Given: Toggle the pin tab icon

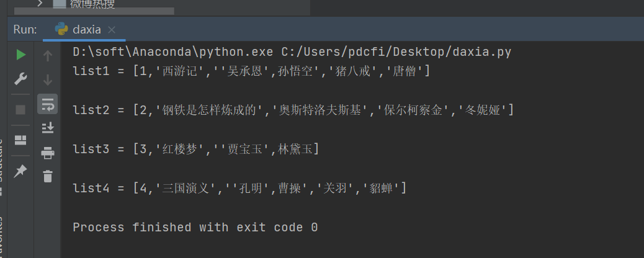Looking at the screenshot, I should pos(20,171).
